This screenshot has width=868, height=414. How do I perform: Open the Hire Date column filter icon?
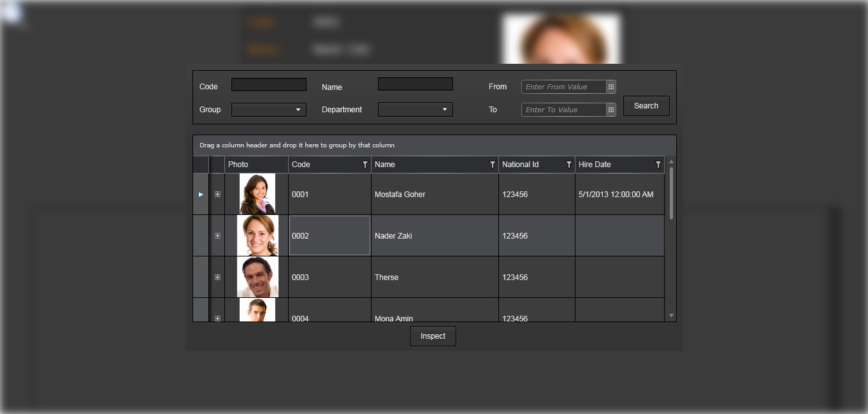click(x=658, y=165)
